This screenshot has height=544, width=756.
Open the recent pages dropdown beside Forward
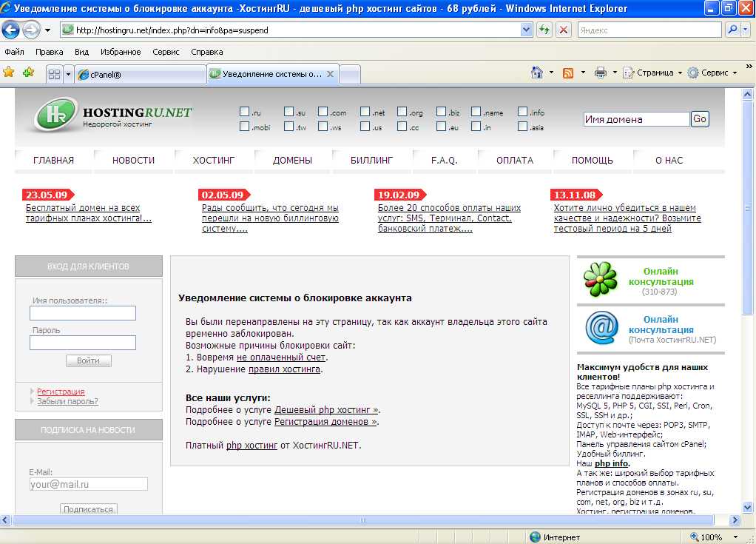48,30
